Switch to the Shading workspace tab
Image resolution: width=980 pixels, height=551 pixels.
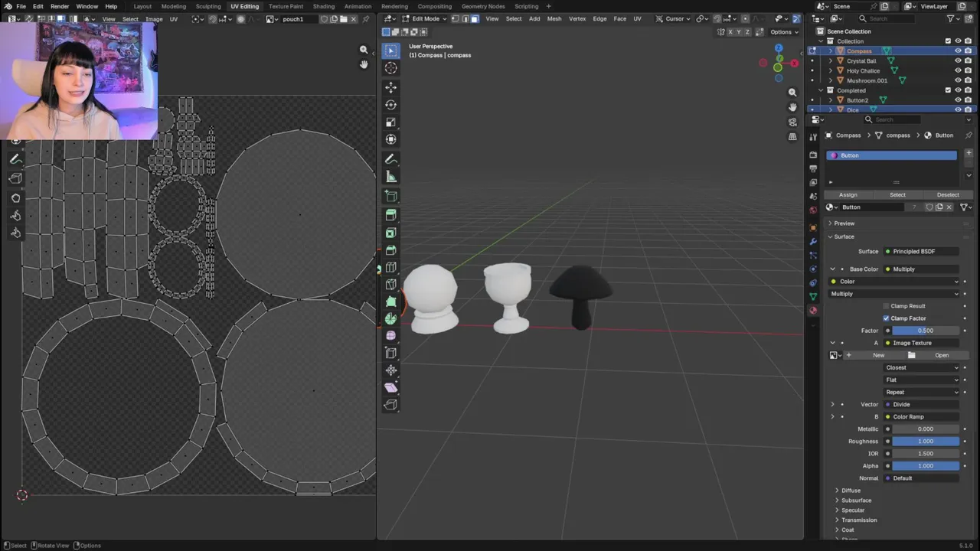coord(324,6)
